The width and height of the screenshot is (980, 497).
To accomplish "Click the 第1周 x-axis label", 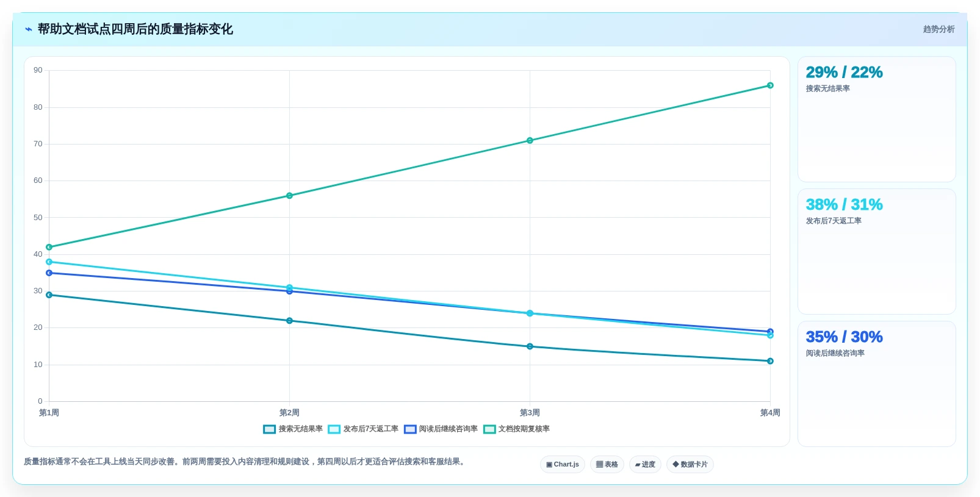I will click(49, 413).
